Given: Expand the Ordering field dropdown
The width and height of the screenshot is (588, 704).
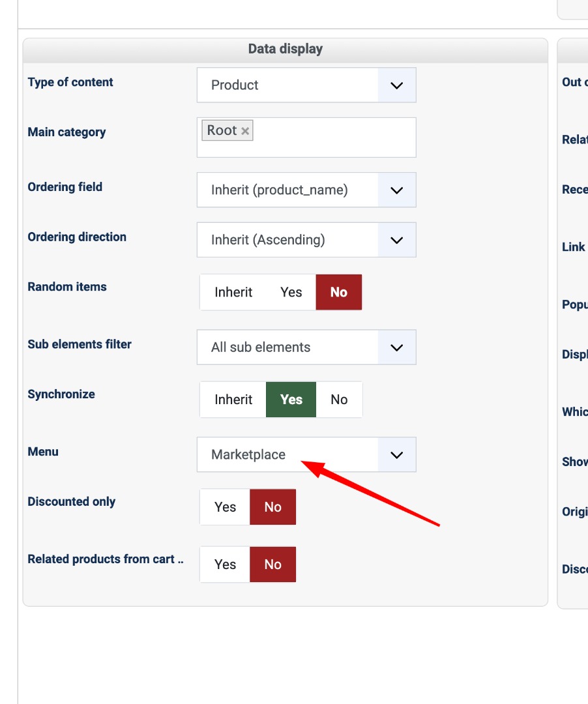Looking at the screenshot, I should click(396, 190).
